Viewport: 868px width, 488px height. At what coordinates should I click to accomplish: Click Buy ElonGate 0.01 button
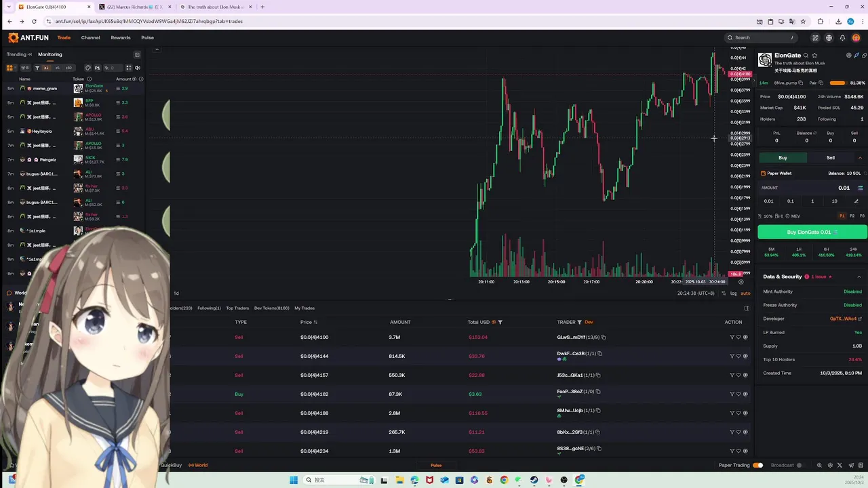point(812,232)
